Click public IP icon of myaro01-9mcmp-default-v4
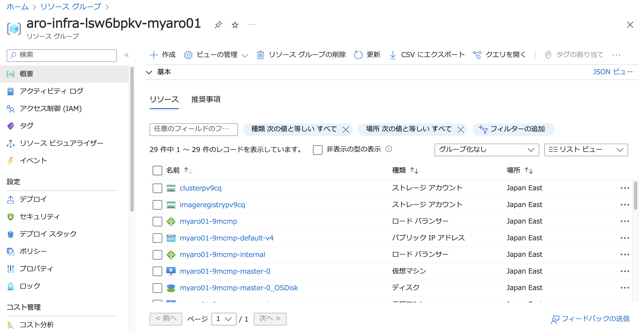The height and width of the screenshot is (335, 644). (171, 238)
